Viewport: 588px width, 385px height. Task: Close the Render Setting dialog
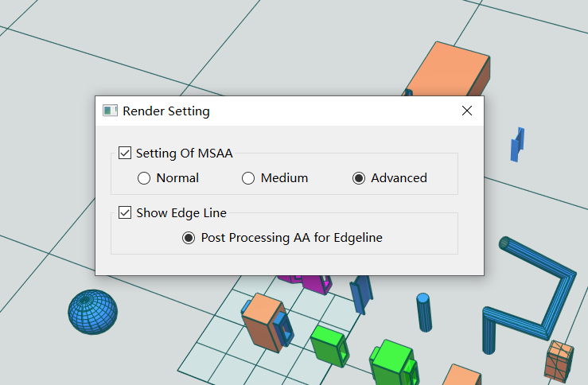point(467,111)
